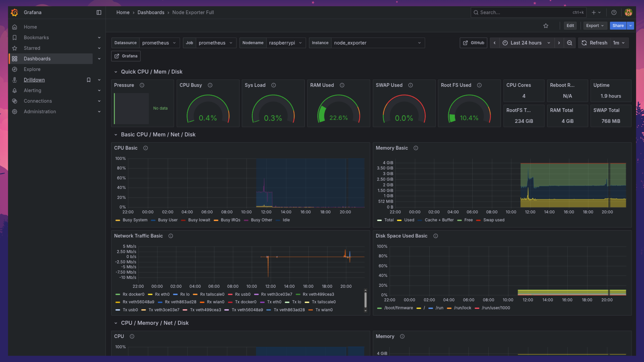Click SWAP Used info icon
This screenshot has width=644, height=362.
point(410,85)
